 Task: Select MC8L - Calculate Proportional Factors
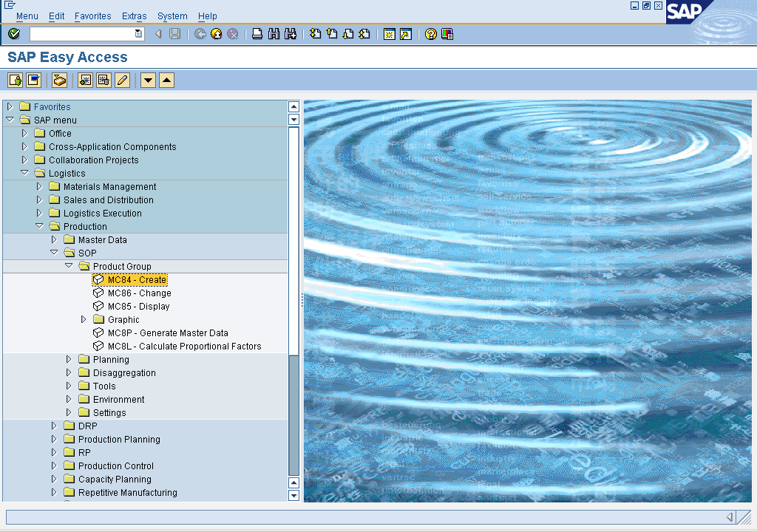click(184, 346)
